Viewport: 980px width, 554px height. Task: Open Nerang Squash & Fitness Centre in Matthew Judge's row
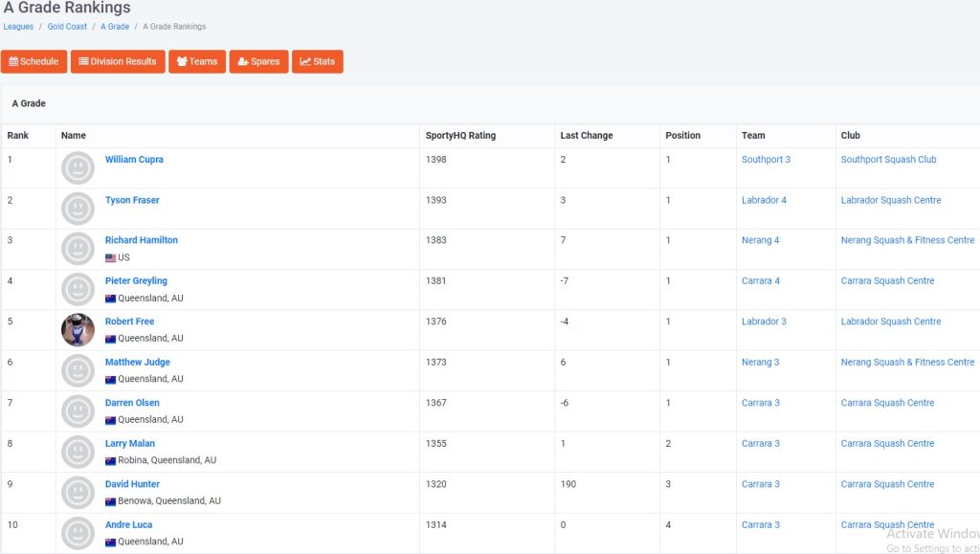(907, 362)
